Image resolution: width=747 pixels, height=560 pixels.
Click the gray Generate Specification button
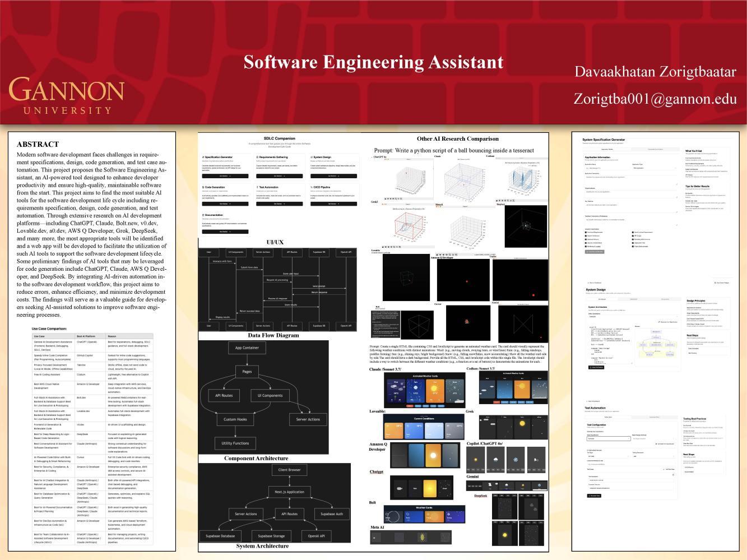[595, 252]
